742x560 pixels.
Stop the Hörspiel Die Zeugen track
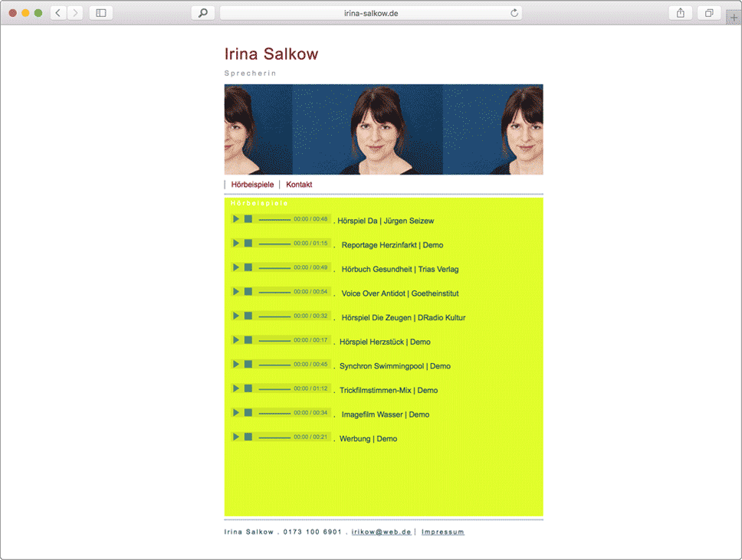click(248, 316)
